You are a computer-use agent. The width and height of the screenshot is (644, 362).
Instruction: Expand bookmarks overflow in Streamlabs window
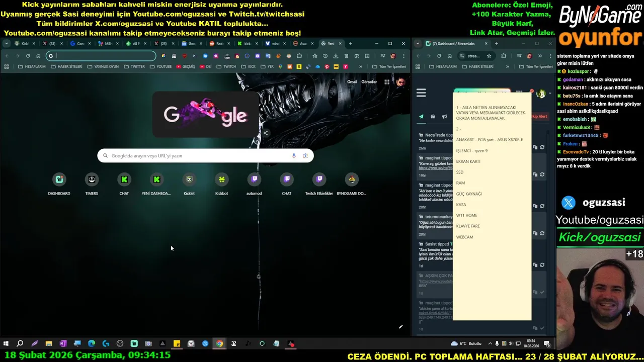pos(507,66)
